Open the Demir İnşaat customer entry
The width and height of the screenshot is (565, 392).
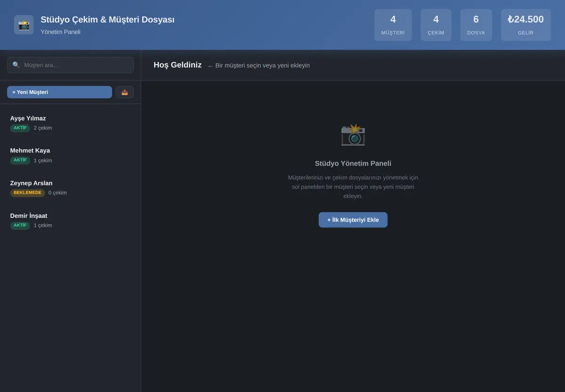click(70, 220)
